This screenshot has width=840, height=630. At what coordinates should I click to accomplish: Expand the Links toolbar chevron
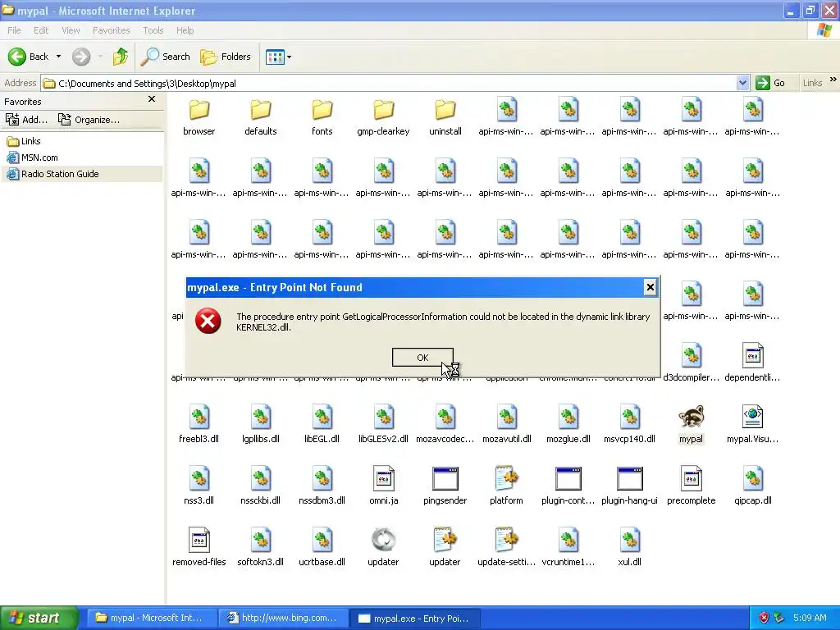pyautogui.click(x=833, y=80)
